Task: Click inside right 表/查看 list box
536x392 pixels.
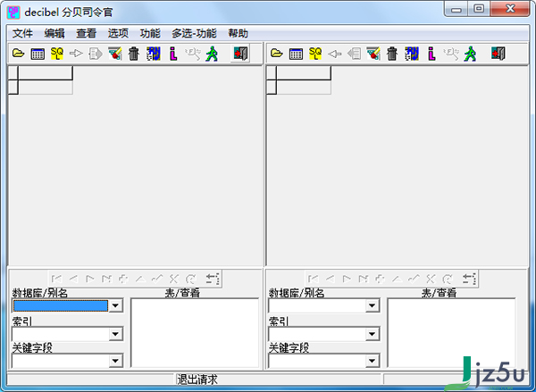Action: pyautogui.click(x=451, y=333)
